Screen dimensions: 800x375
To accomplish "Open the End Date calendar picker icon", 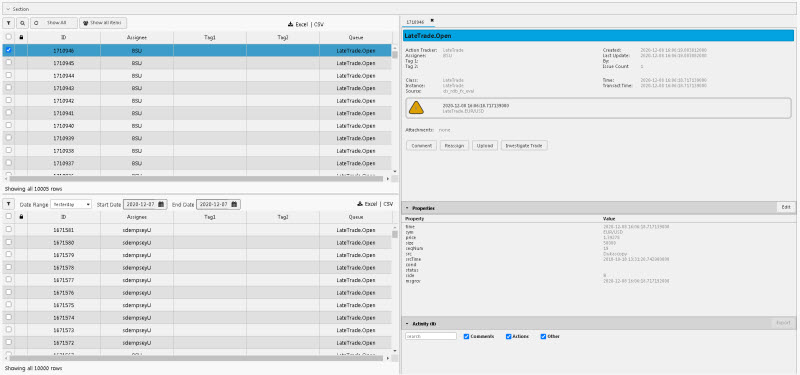I will (x=234, y=204).
